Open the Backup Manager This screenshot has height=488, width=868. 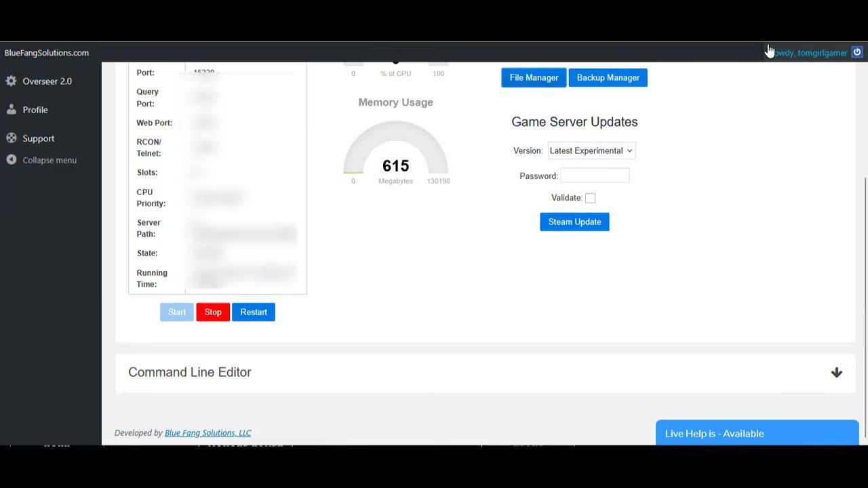click(608, 77)
